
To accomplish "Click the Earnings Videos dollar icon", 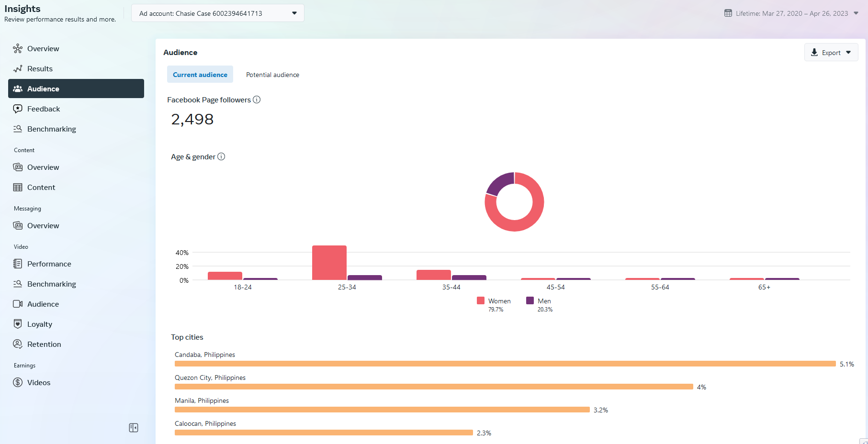I will coord(18,382).
